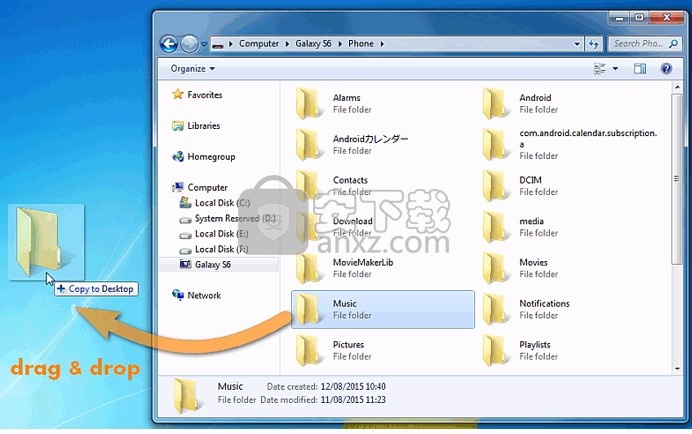Click the Androidカレンダー folder icon
692x434 pixels.
click(x=308, y=145)
